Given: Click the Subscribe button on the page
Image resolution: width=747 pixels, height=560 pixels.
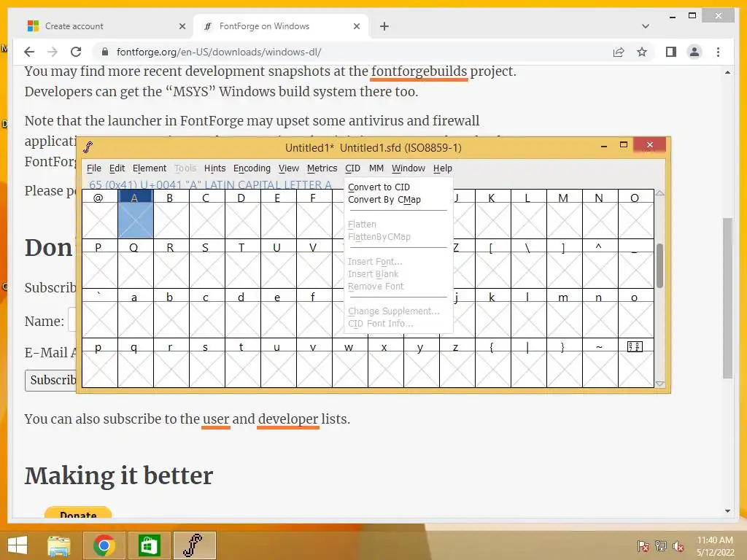Looking at the screenshot, I should tap(50, 380).
